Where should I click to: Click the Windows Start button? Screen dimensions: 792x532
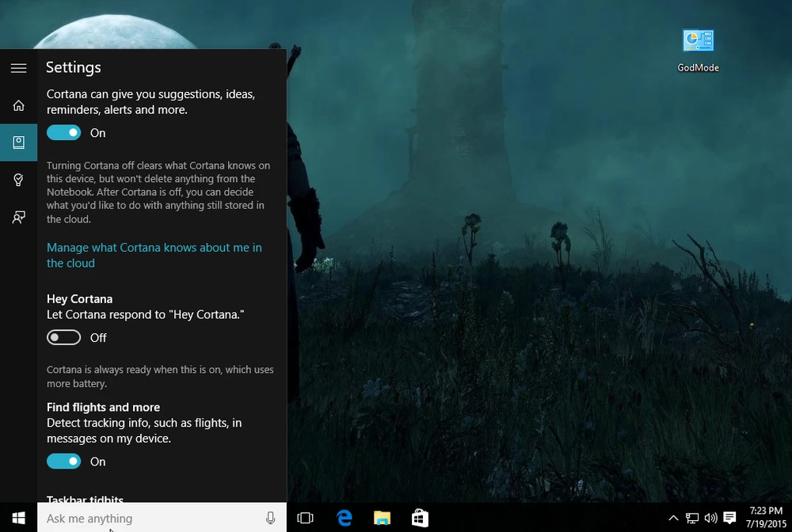coord(18,518)
